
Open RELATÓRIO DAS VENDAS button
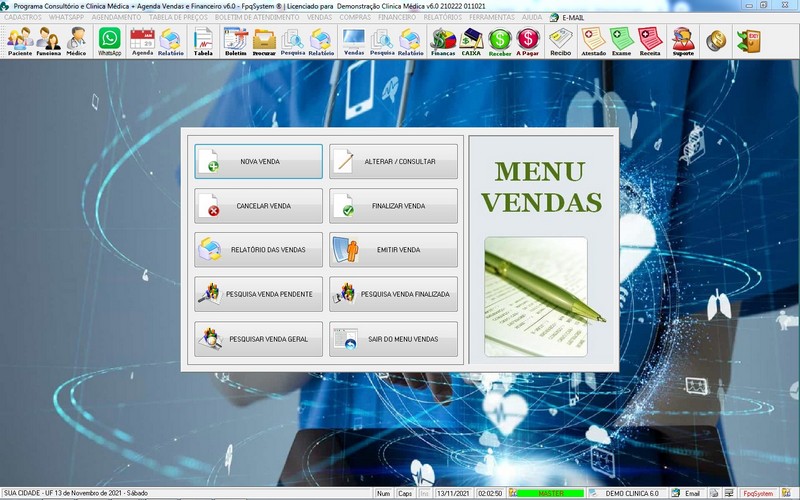(x=258, y=249)
